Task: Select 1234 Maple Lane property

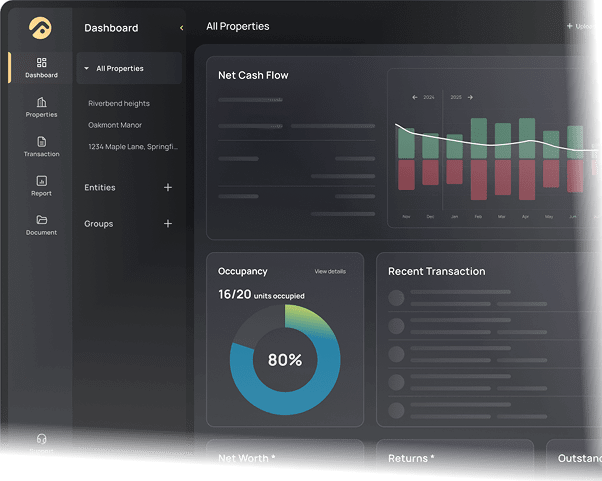Action: pos(132,147)
